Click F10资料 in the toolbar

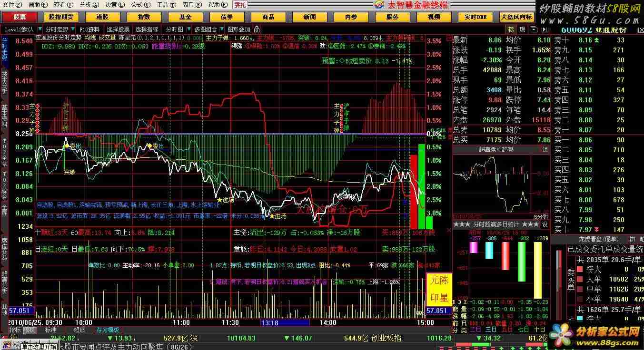(90, 29)
